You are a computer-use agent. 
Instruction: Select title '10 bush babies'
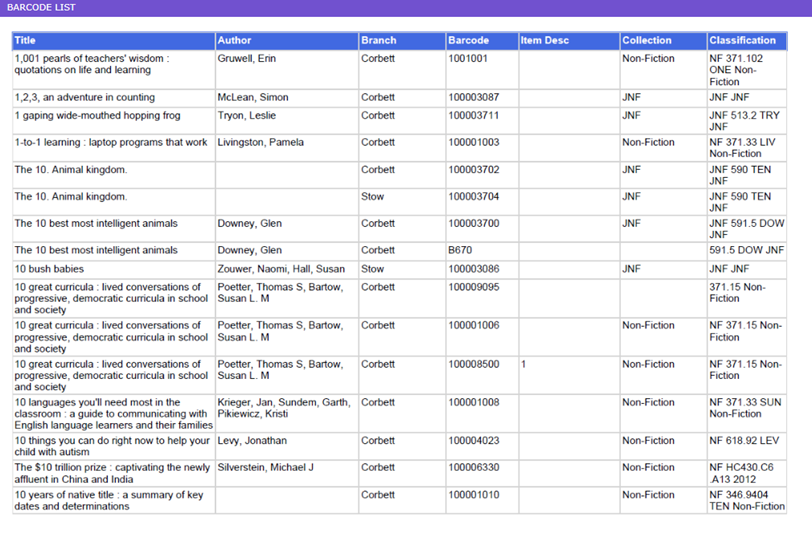click(x=49, y=269)
